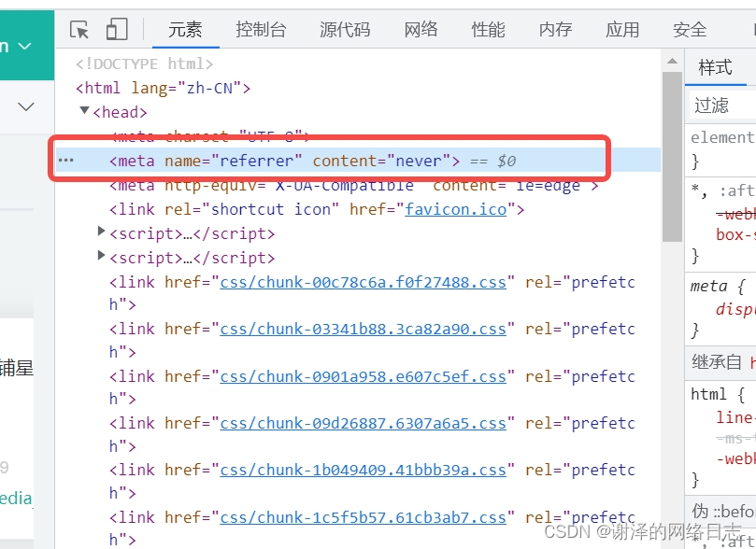
Task: Toggle the device emulation toolbar icon
Action: pyautogui.click(x=117, y=29)
